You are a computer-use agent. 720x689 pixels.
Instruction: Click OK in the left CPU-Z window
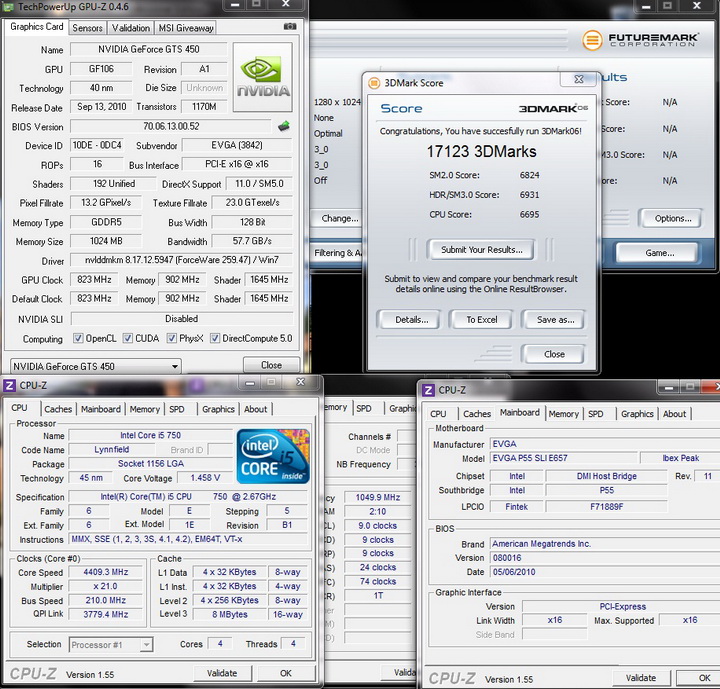click(x=286, y=673)
